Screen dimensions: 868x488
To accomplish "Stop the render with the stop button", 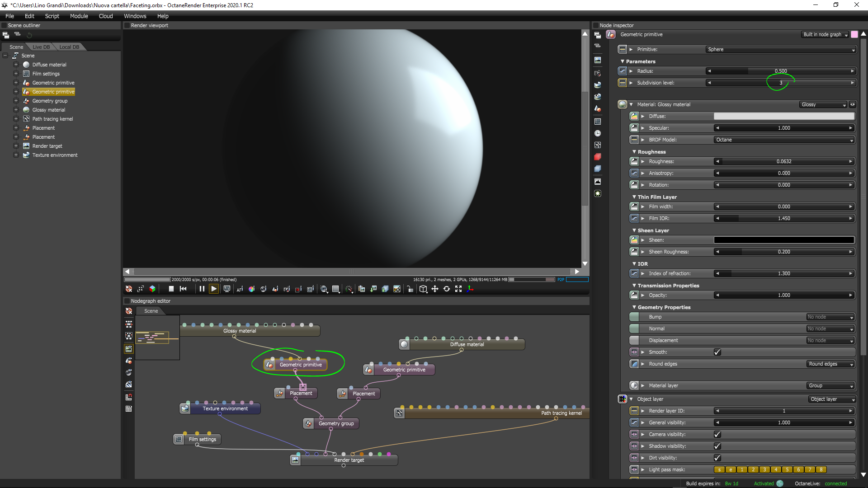I will coord(171,289).
